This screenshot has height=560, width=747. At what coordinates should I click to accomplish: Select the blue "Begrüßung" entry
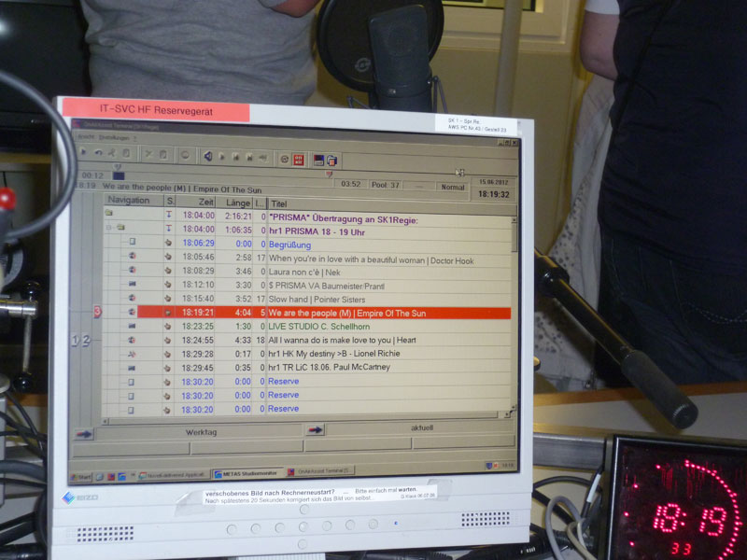[289, 245]
